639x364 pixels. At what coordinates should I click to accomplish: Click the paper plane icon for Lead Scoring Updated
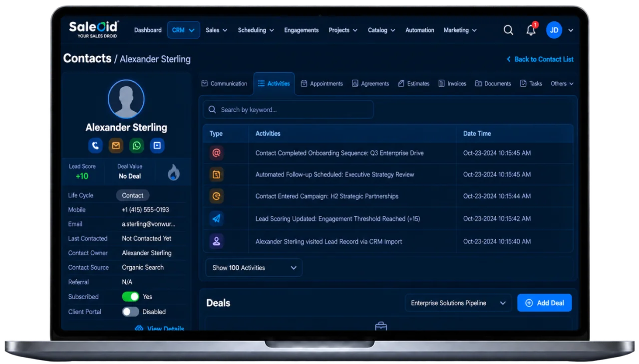pyautogui.click(x=216, y=218)
